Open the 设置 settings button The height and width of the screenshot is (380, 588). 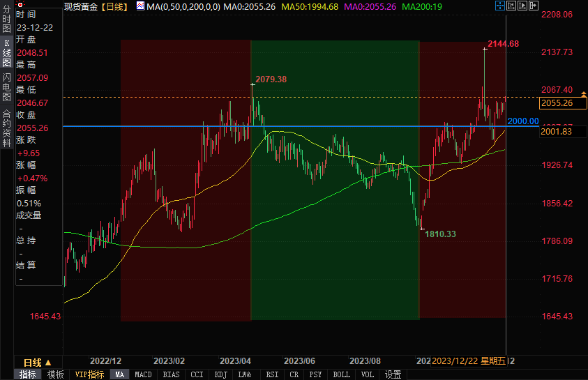[x=393, y=374]
